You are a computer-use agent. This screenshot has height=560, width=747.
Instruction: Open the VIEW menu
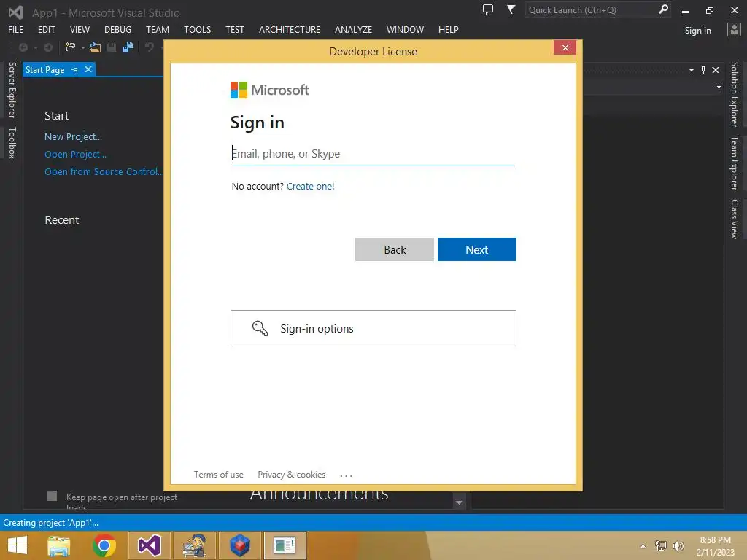(80, 29)
